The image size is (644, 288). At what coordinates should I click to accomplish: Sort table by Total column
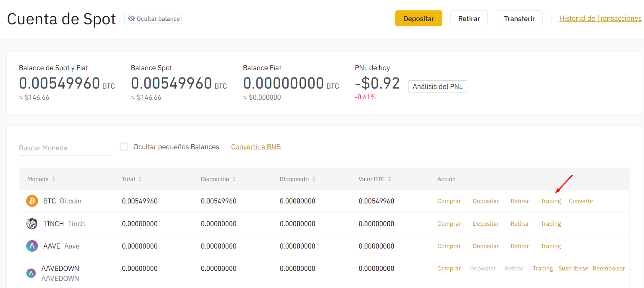tap(132, 179)
